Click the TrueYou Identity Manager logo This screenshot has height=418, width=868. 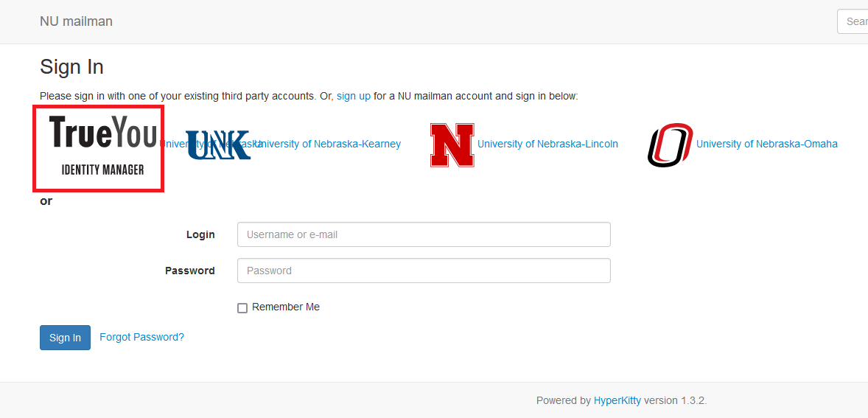tap(98, 148)
